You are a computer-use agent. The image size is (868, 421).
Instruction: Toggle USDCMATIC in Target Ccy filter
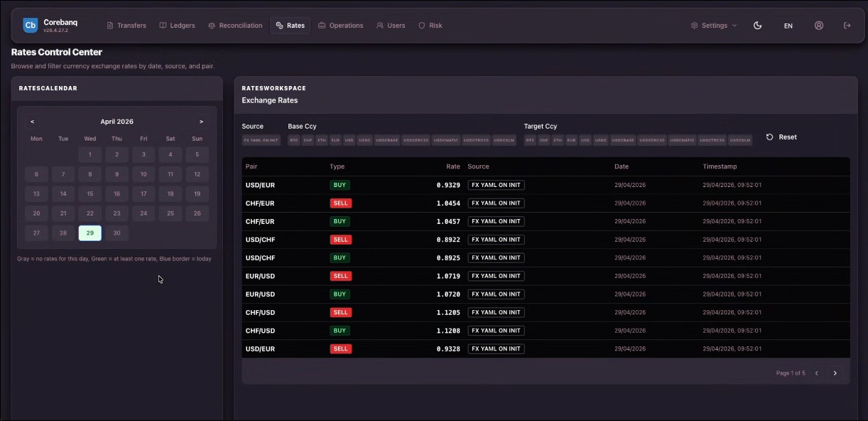[x=682, y=140]
